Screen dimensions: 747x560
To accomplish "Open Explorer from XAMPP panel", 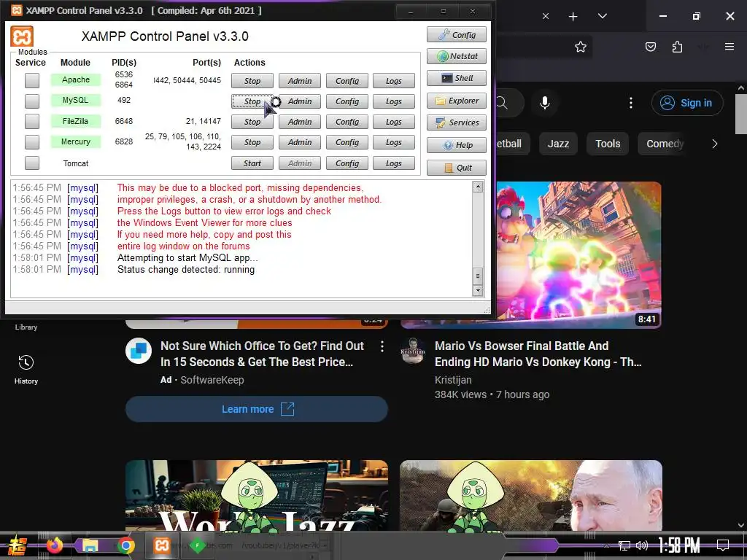I will 457,101.
